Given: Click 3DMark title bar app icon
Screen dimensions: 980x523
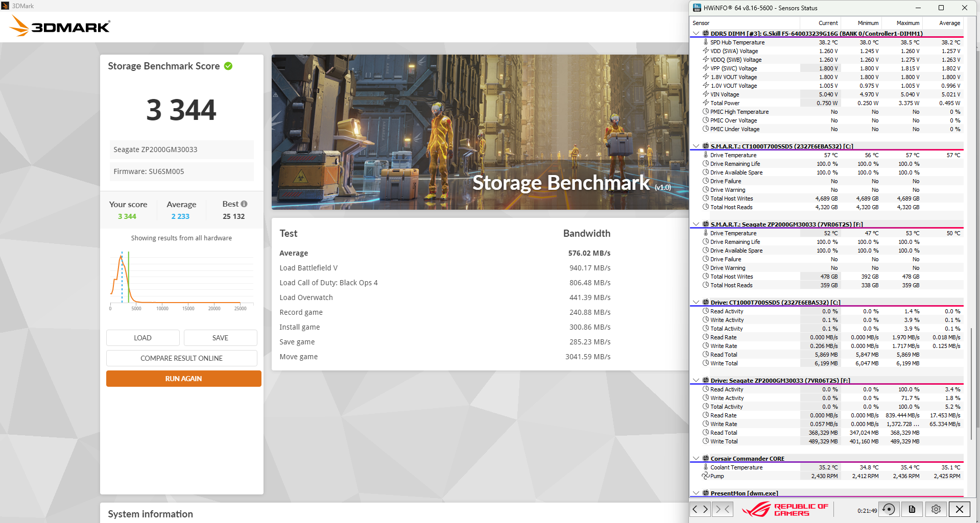Looking at the screenshot, I should coord(5,6).
